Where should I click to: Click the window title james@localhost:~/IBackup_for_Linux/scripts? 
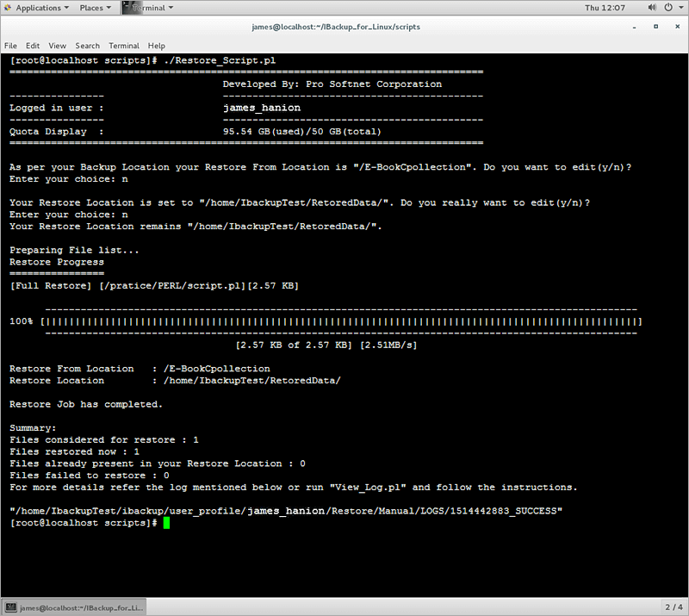click(x=336, y=27)
